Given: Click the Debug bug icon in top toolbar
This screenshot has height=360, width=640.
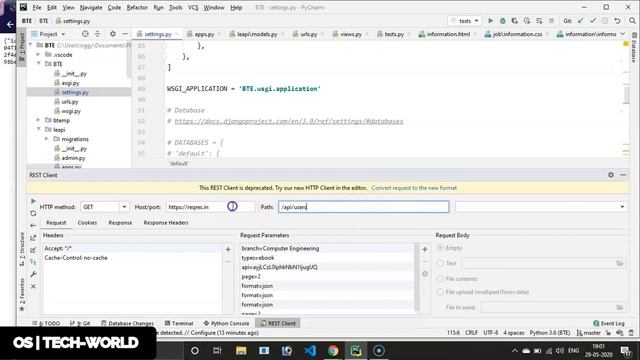Looking at the screenshot, I should coord(502,21).
